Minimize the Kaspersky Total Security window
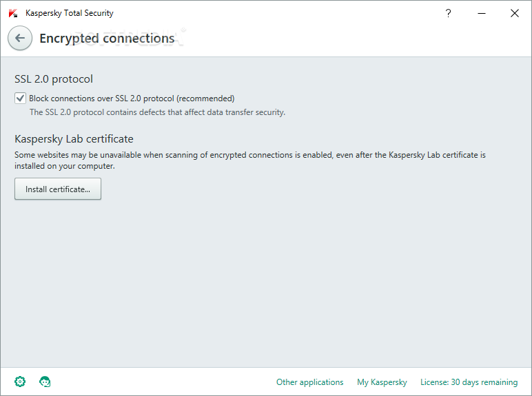Screen dimensions: 532x396 482,13
